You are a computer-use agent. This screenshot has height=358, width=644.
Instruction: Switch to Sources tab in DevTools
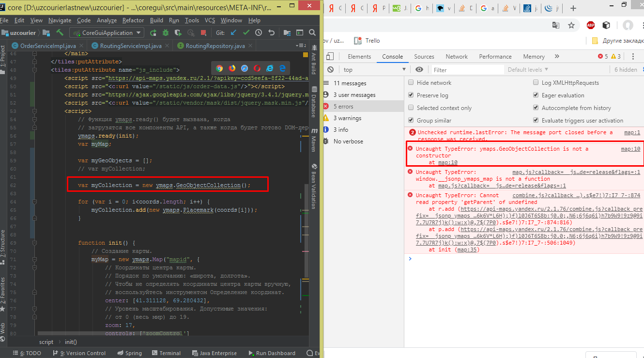424,57
